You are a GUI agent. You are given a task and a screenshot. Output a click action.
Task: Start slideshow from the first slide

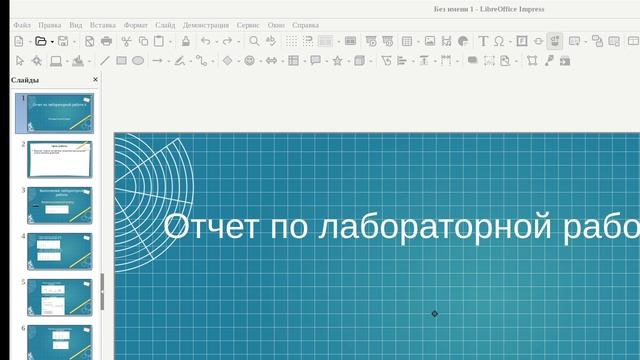coord(371,41)
